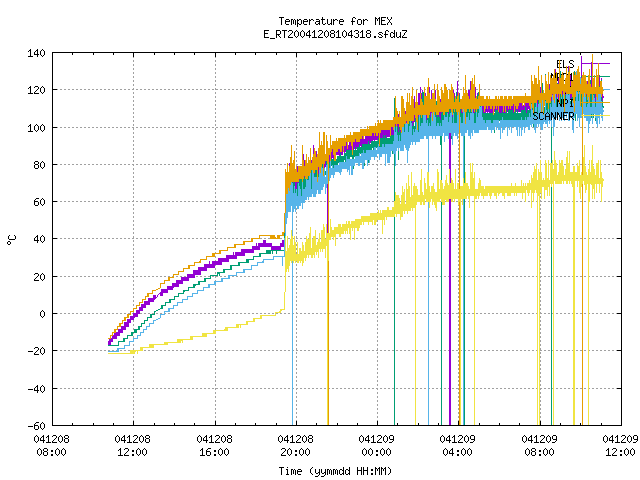Viewport: 640px width, 480px height.
Task: Select the 'SCANNER' legend entry
Action: pyautogui.click(x=553, y=116)
